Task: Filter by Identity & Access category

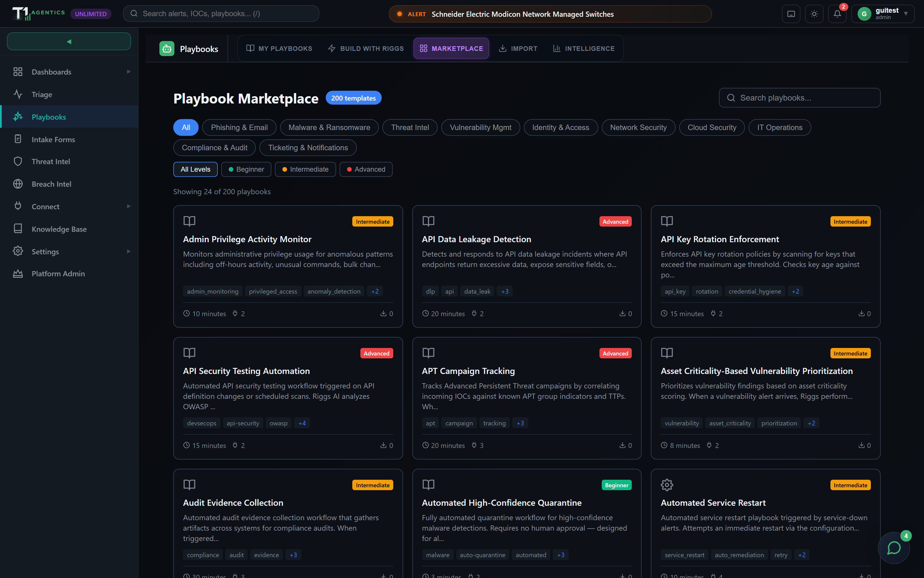Action: [x=560, y=127]
